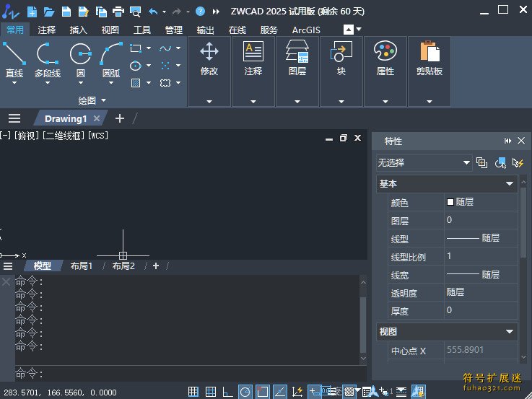Print the drawing with printer icon

coord(118,12)
